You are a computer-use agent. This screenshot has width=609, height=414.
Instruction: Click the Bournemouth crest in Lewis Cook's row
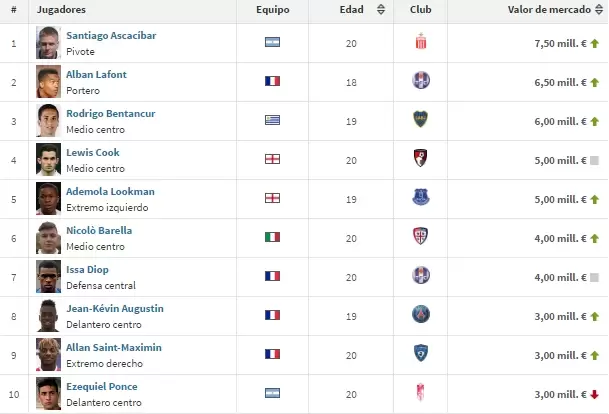click(420, 159)
